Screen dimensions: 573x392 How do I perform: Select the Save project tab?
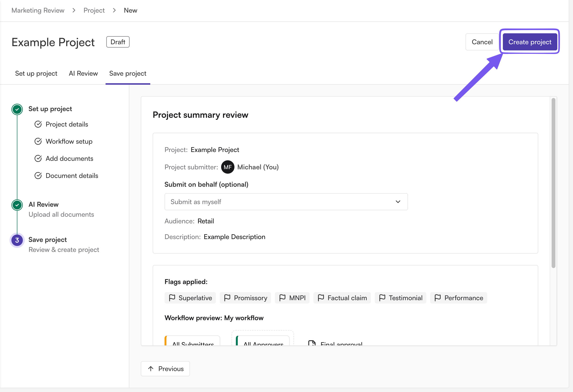point(128,73)
